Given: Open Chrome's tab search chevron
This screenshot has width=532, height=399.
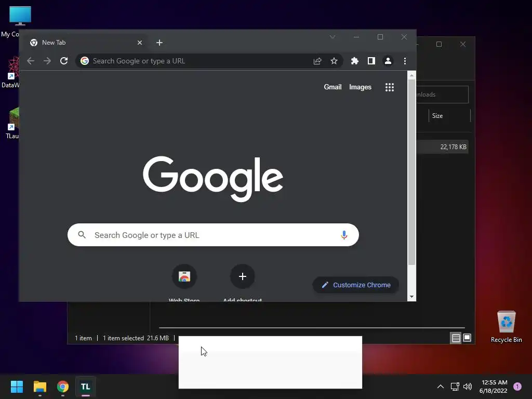Looking at the screenshot, I should (332, 37).
